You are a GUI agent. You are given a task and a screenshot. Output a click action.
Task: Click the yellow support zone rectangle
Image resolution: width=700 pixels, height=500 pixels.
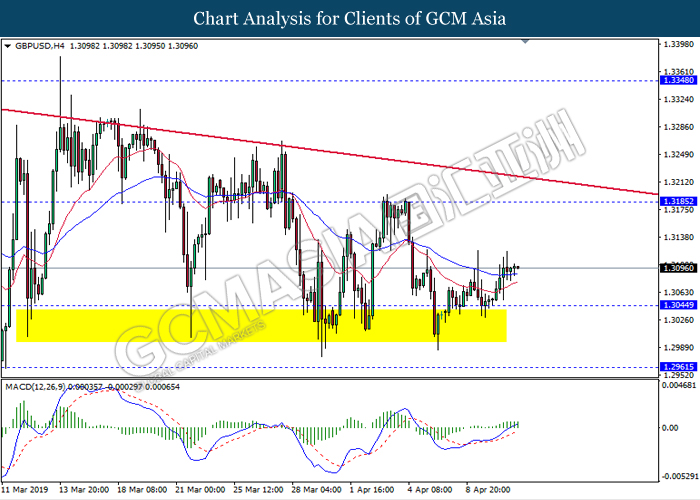pyautogui.click(x=261, y=325)
